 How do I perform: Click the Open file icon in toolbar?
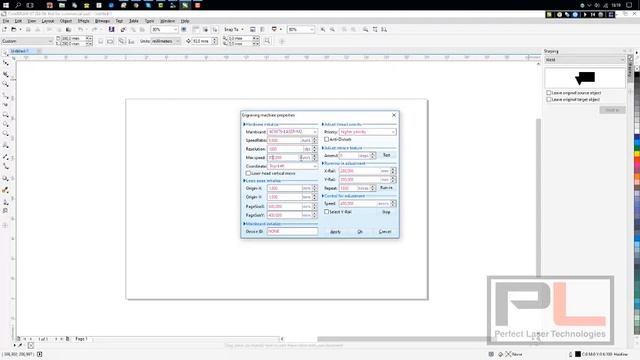[13, 29]
